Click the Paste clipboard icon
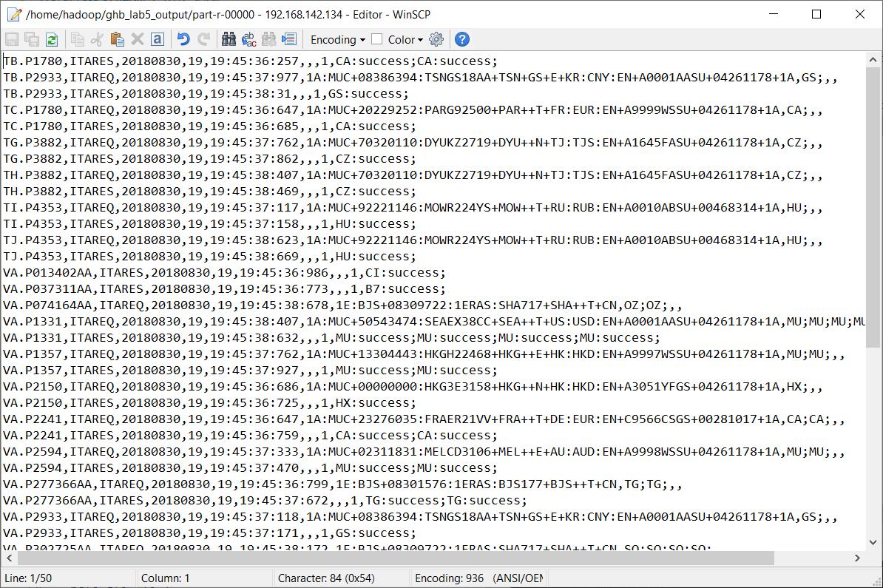 [117, 39]
